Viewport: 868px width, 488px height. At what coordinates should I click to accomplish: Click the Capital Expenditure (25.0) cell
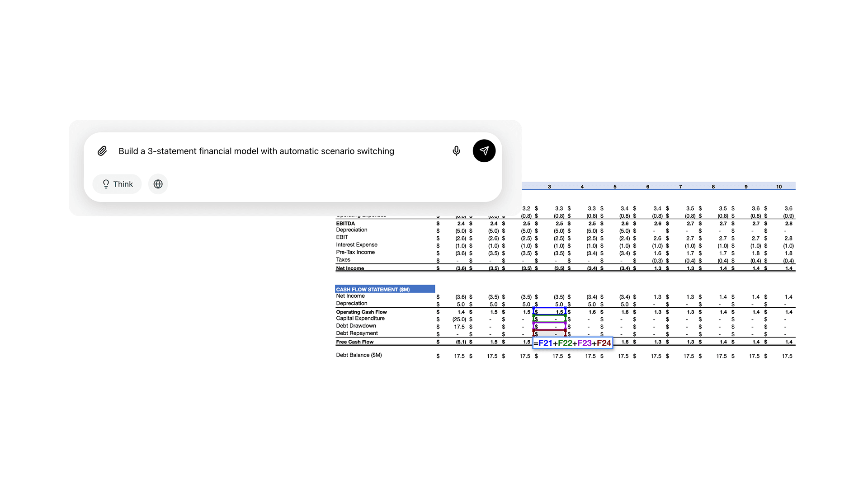[460, 319]
